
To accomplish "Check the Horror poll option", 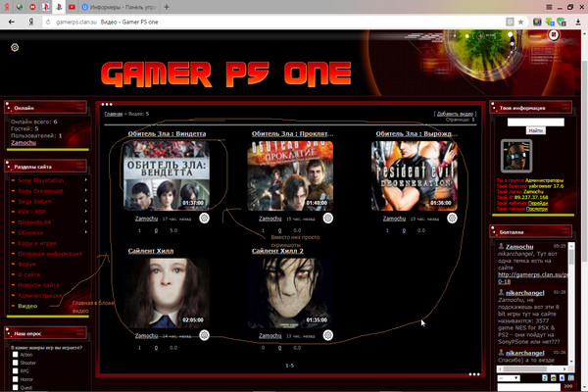I will pos(16,379).
